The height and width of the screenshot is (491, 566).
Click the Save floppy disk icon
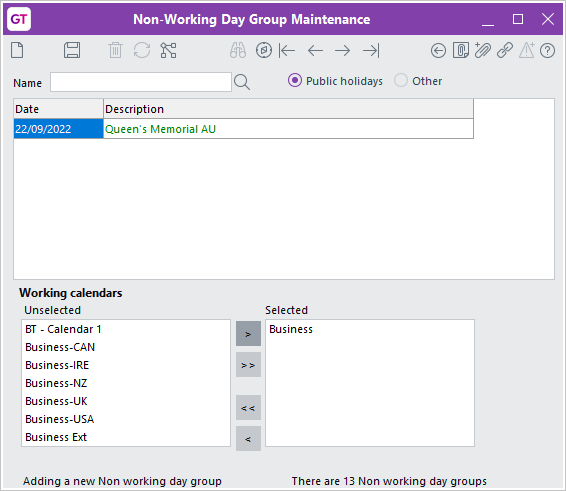pyautogui.click(x=72, y=50)
